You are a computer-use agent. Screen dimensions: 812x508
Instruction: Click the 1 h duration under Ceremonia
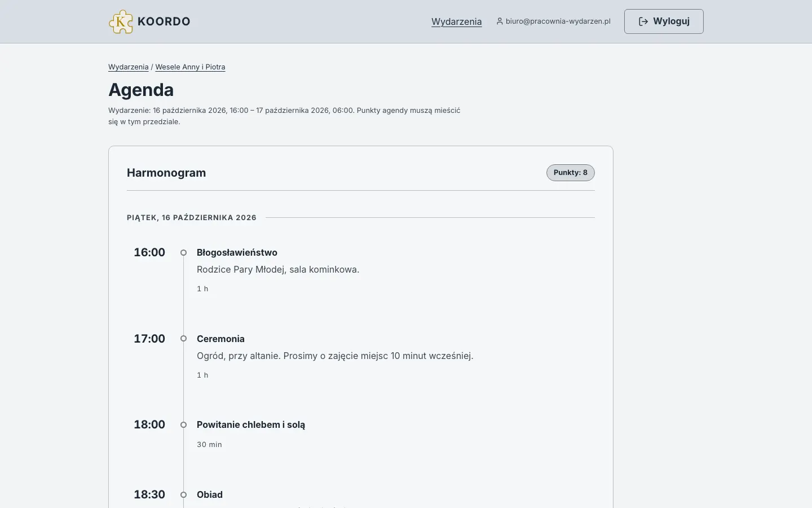[202, 375]
